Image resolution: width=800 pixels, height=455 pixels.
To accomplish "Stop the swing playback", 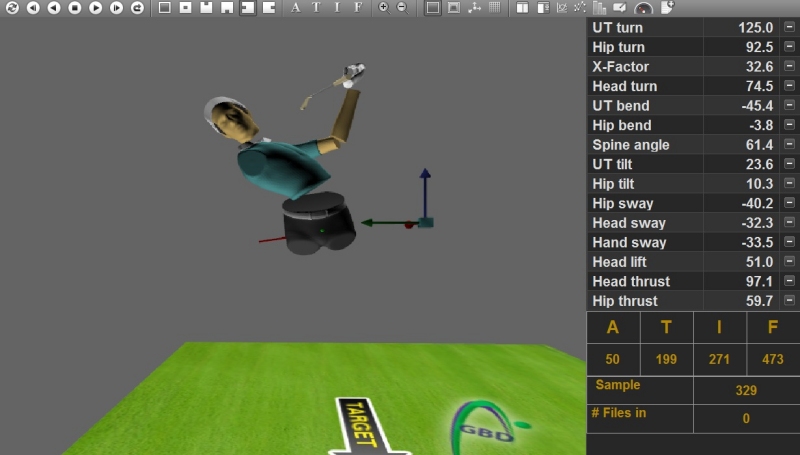I will pyautogui.click(x=75, y=8).
